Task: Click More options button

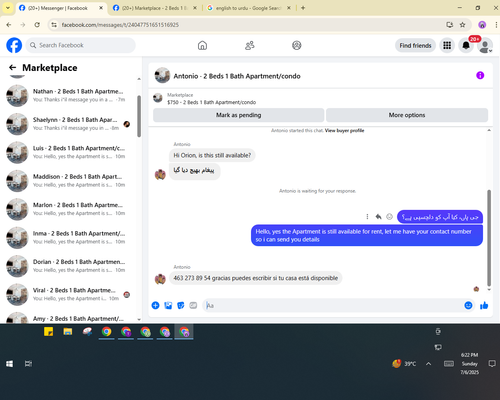Action: [407, 115]
